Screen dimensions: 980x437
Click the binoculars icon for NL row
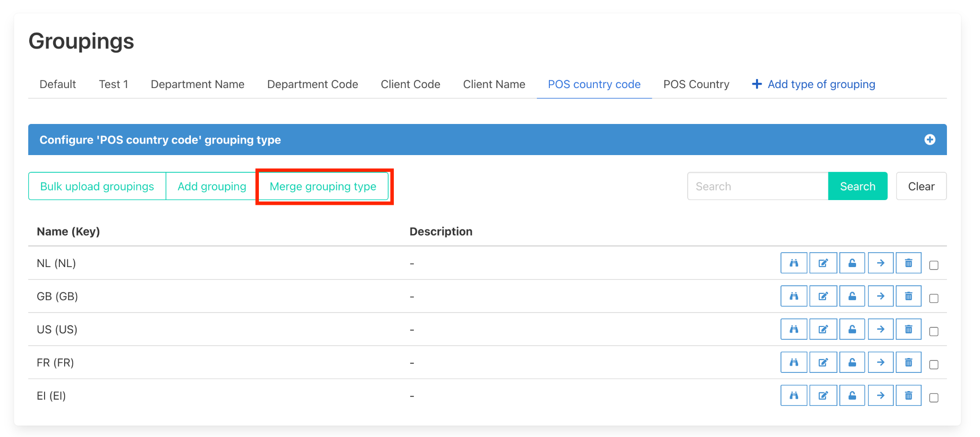coord(793,263)
